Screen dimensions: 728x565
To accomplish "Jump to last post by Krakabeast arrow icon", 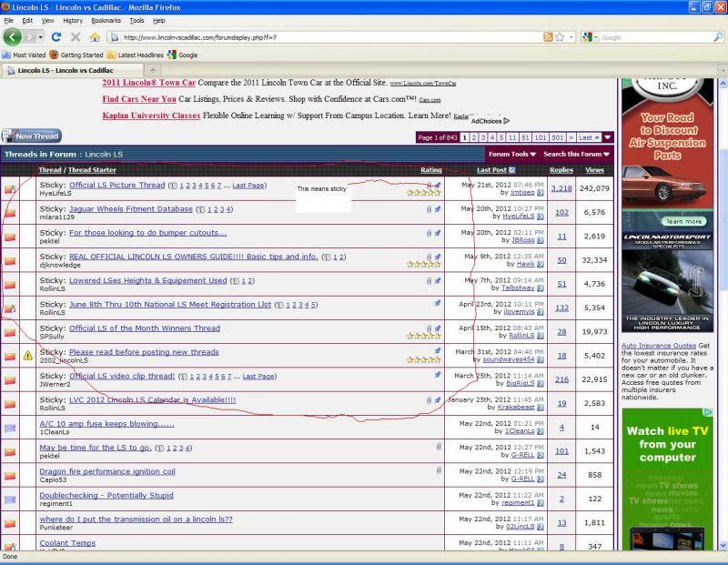I will (540, 408).
